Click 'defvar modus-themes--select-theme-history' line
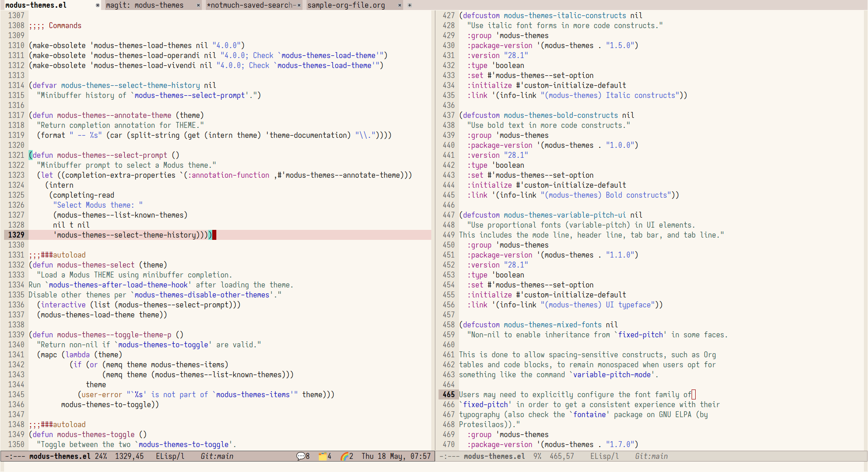 pos(122,85)
